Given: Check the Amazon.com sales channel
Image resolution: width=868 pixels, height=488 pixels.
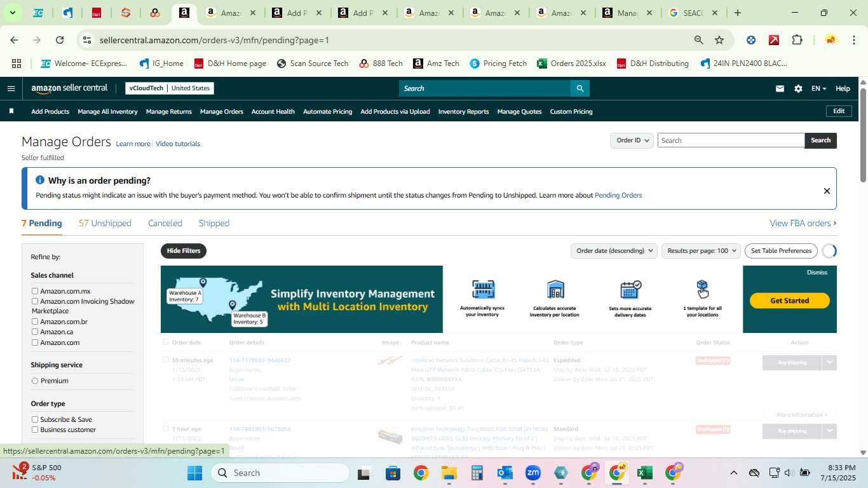Looking at the screenshot, I should tap(35, 342).
